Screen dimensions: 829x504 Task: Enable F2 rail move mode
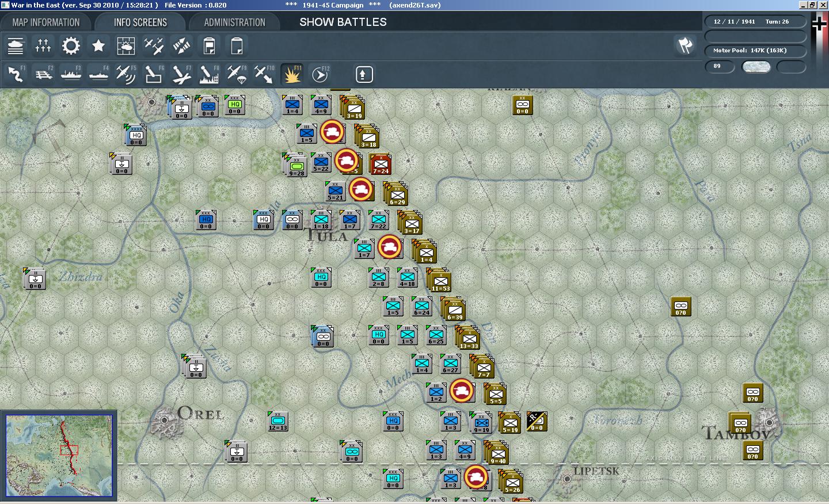pyautogui.click(x=43, y=74)
